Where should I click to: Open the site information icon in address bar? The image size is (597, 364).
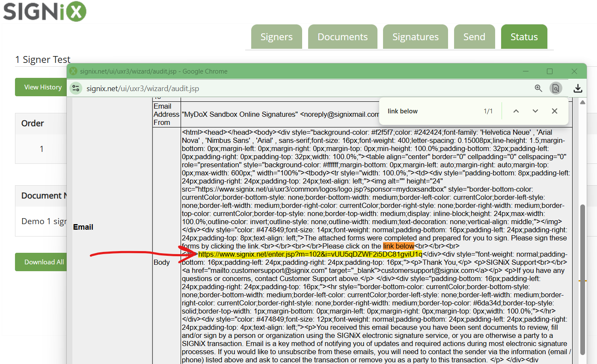pos(76,89)
